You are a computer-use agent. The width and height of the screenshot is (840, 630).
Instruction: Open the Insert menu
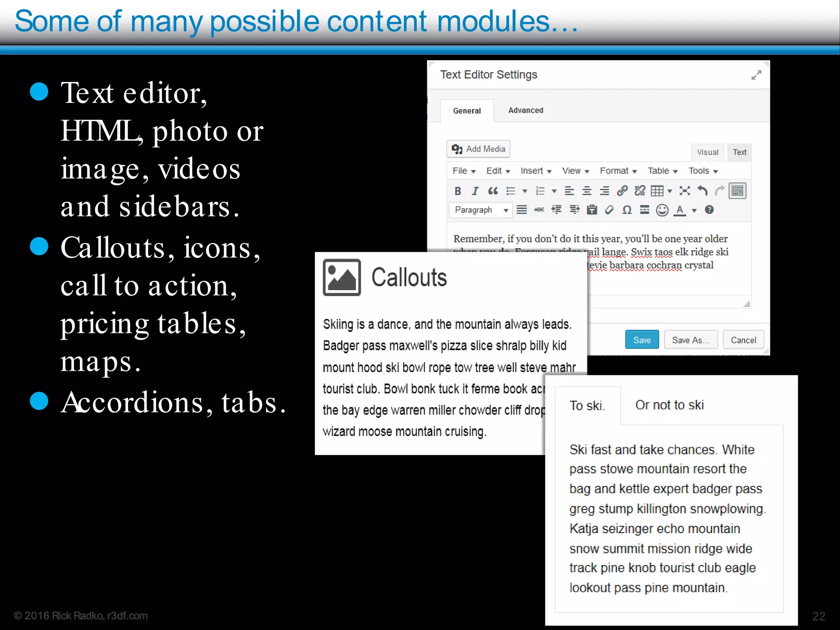pos(536,171)
